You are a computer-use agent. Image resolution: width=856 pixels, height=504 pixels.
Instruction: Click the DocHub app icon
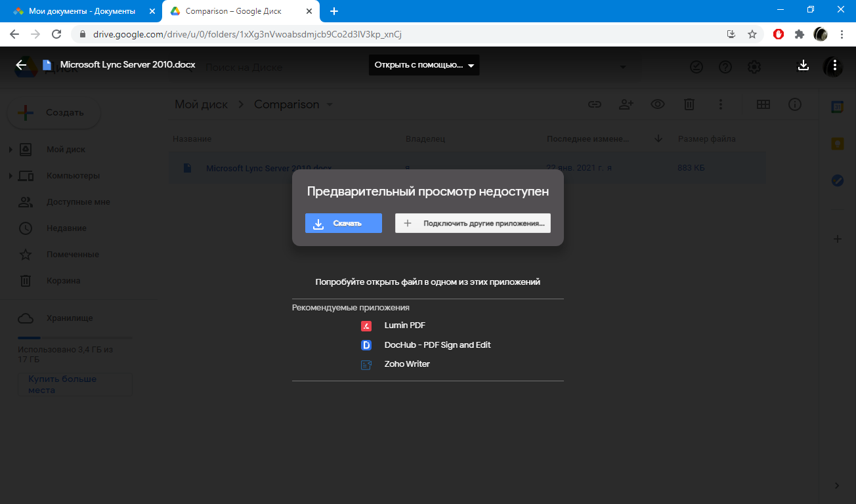[x=366, y=345]
